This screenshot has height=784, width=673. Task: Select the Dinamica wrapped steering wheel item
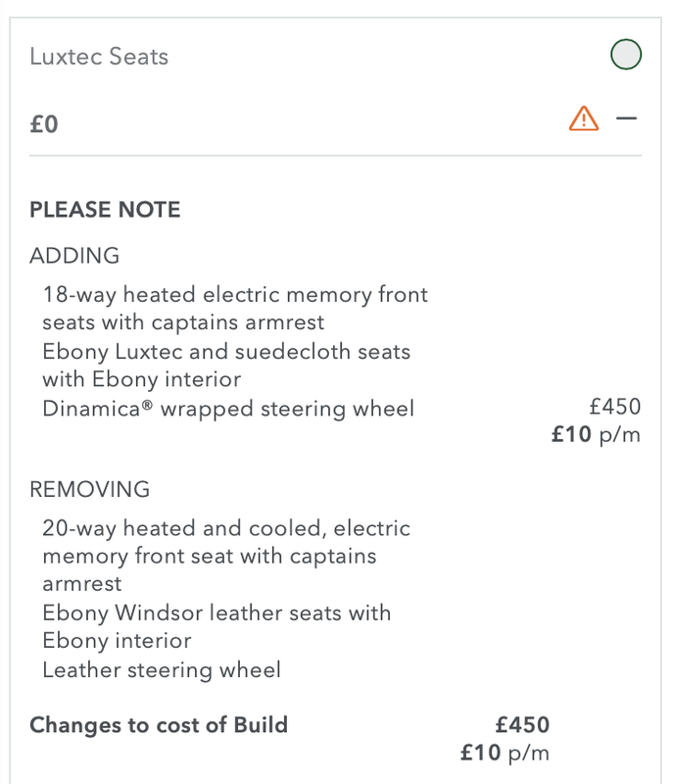pyautogui.click(x=228, y=409)
